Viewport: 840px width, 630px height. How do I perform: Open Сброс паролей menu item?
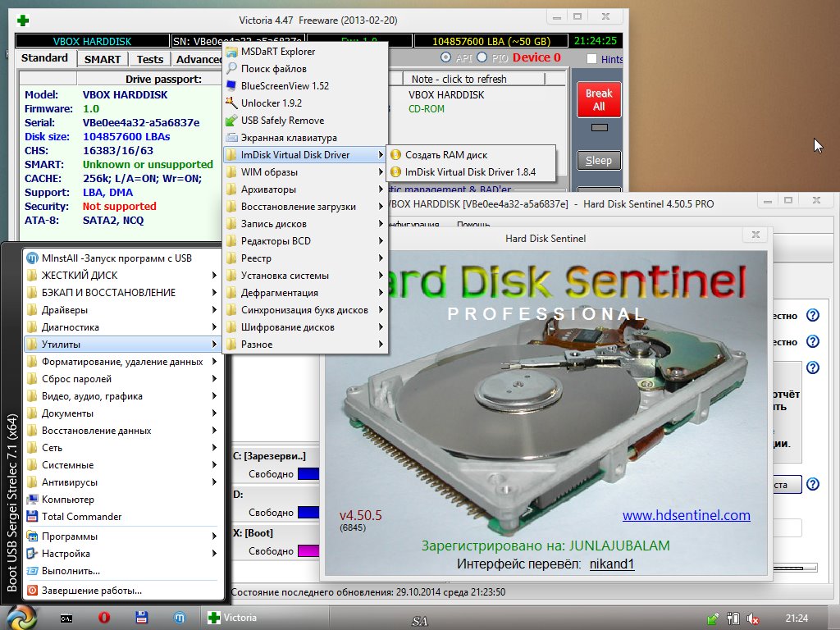click(123, 379)
